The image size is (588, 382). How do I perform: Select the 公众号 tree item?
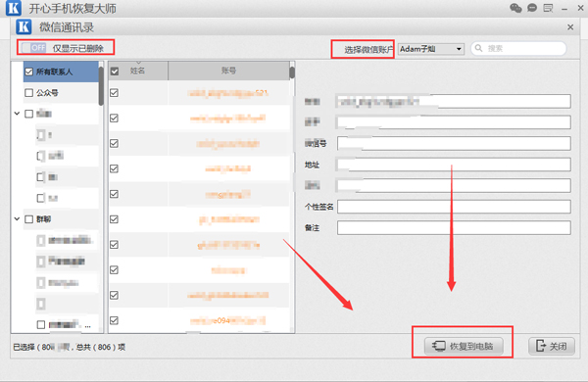(61, 93)
